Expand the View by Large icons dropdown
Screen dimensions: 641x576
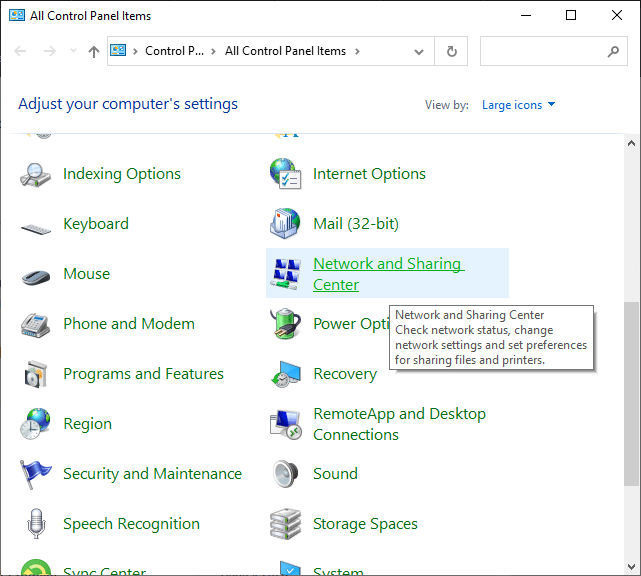tap(518, 105)
